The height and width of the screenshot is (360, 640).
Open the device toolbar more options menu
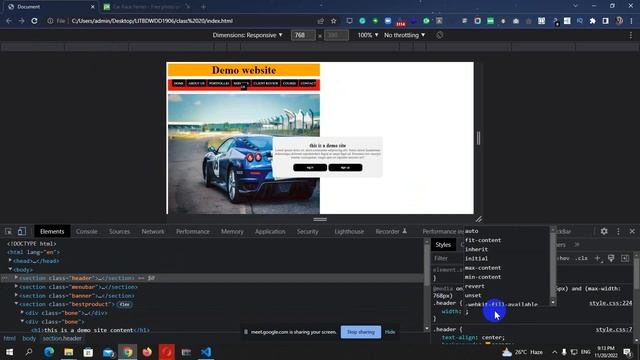coord(631,35)
